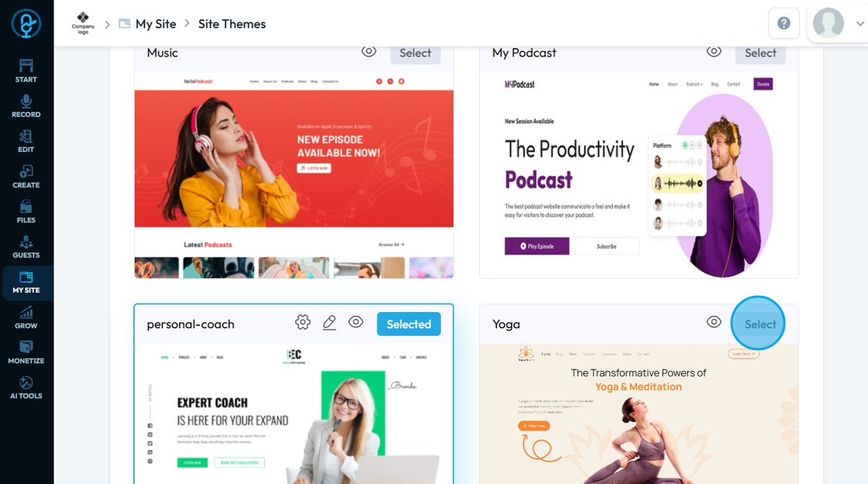The width and height of the screenshot is (868, 484).
Task: Select the Yoga theme
Action: click(x=760, y=324)
